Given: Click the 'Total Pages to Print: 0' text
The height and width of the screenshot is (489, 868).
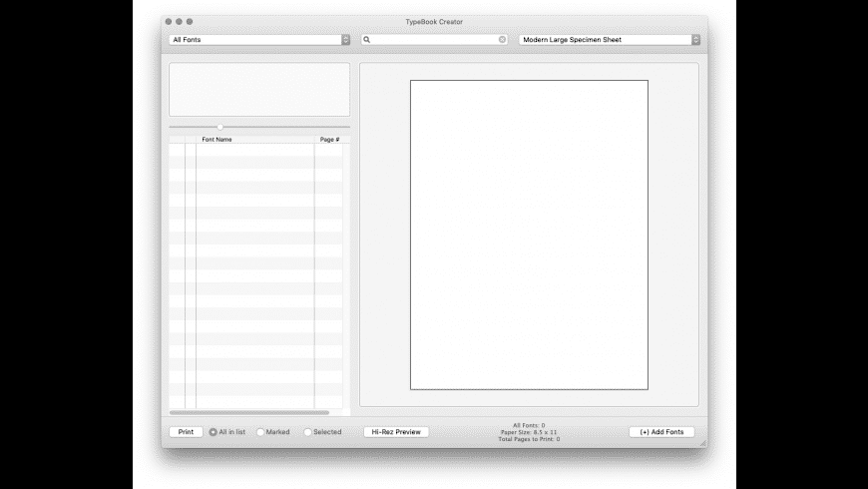Looking at the screenshot, I should click(529, 439).
